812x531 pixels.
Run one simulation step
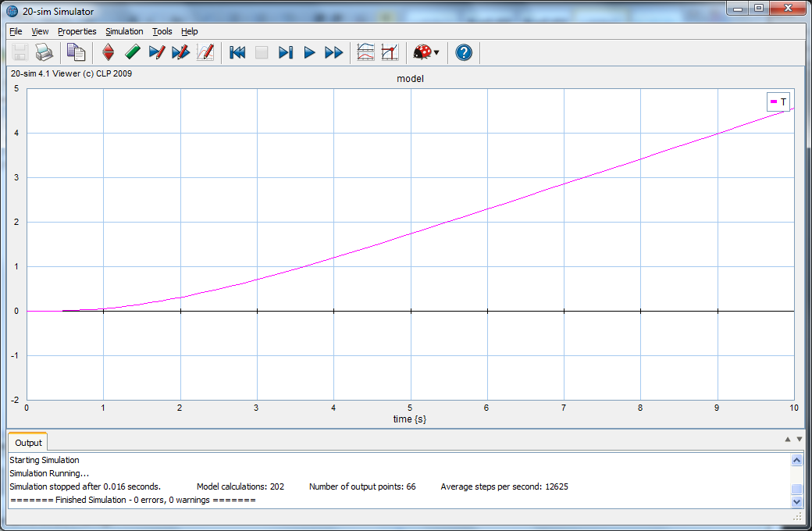[285, 52]
